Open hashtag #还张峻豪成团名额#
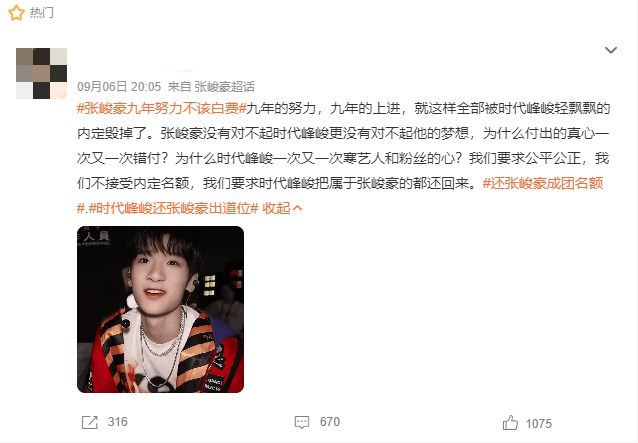The width and height of the screenshot is (638, 443). pos(543,183)
